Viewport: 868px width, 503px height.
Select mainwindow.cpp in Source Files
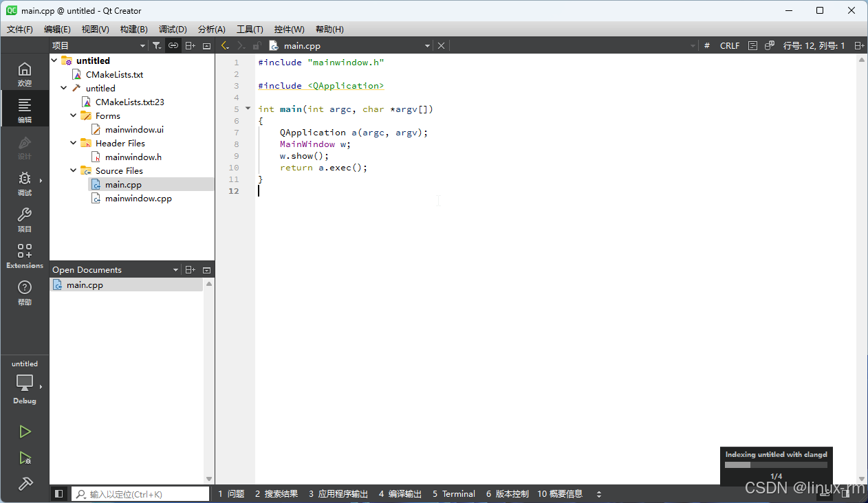(x=138, y=198)
